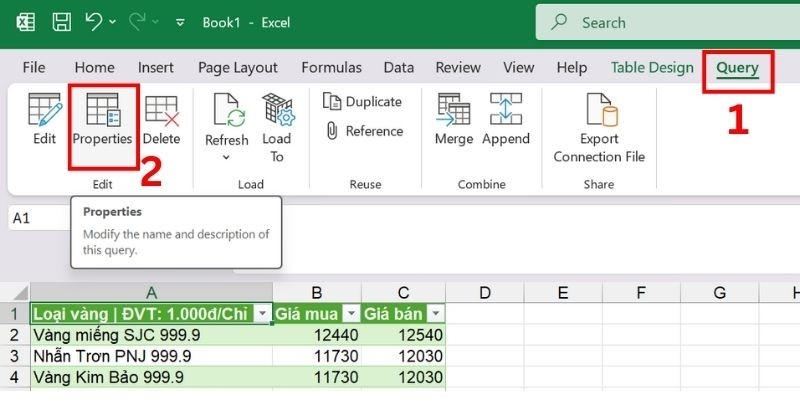Click the magnifier icon in Search
Screen dimensions: 800x407
tap(560, 22)
